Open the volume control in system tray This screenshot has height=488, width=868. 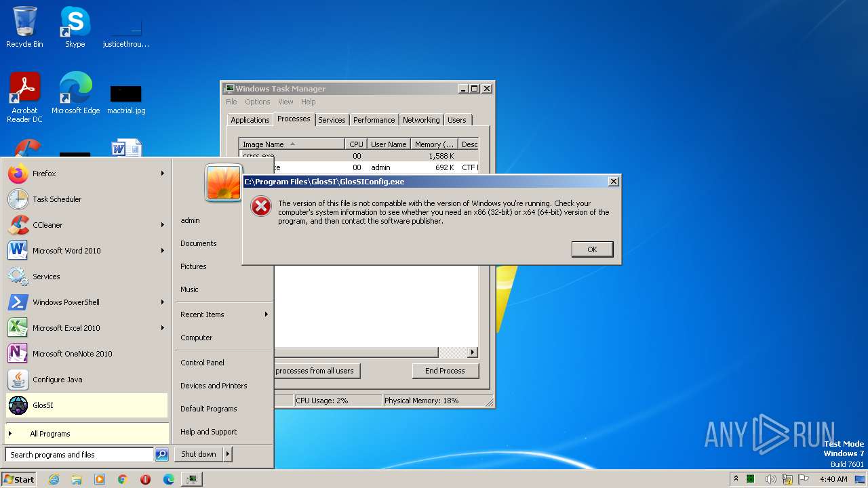click(770, 479)
